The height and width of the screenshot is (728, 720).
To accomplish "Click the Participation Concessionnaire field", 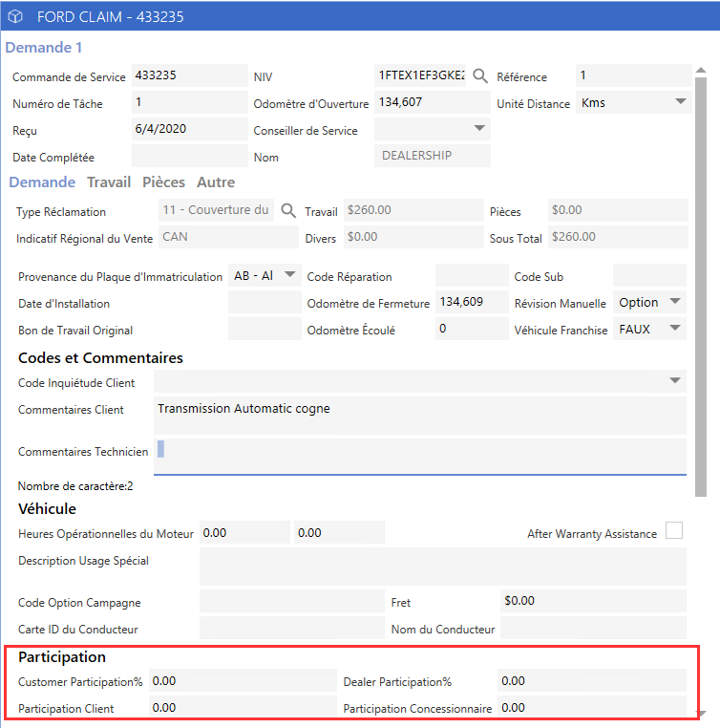I will [x=591, y=706].
